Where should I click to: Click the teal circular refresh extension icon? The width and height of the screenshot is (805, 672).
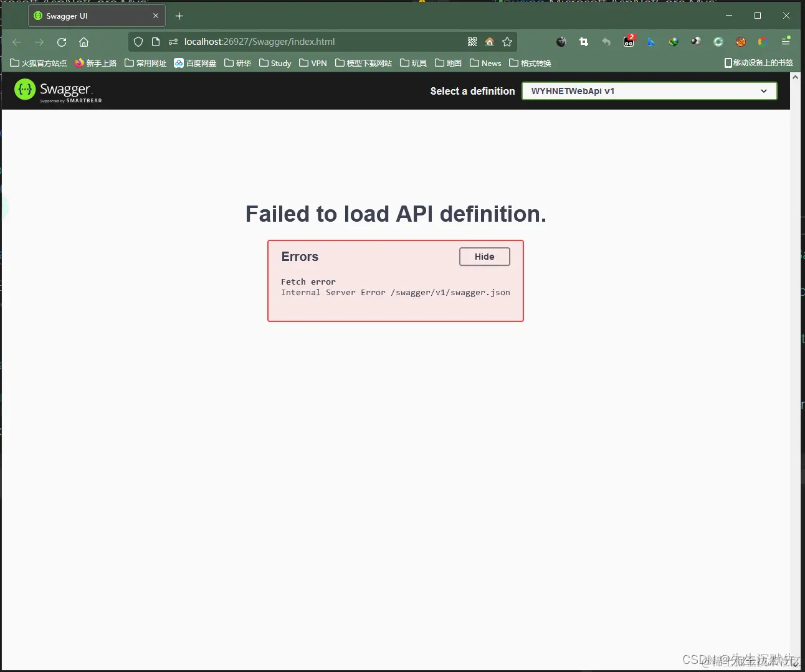[x=718, y=42]
